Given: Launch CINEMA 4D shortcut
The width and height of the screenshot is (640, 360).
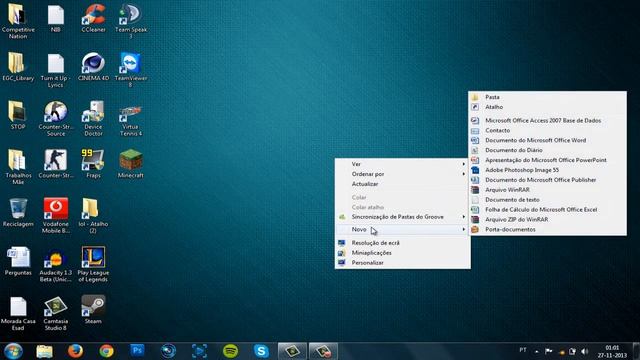Looking at the screenshot, I should pyautogui.click(x=93, y=67).
